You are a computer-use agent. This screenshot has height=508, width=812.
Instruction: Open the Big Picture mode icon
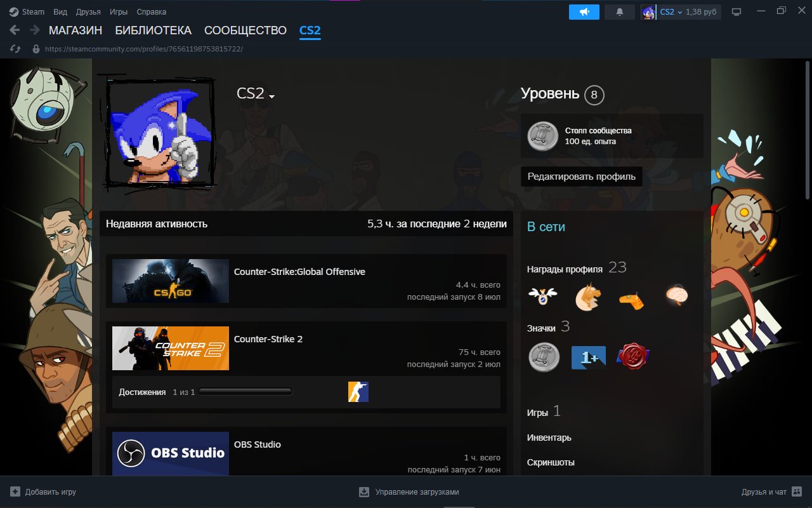(737, 12)
